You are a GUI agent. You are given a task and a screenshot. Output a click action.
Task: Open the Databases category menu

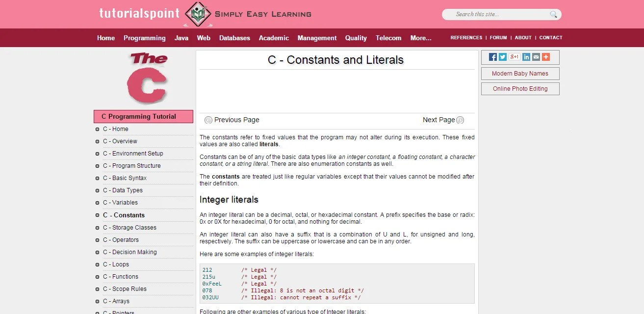pyautogui.click(x=234, y=38)
